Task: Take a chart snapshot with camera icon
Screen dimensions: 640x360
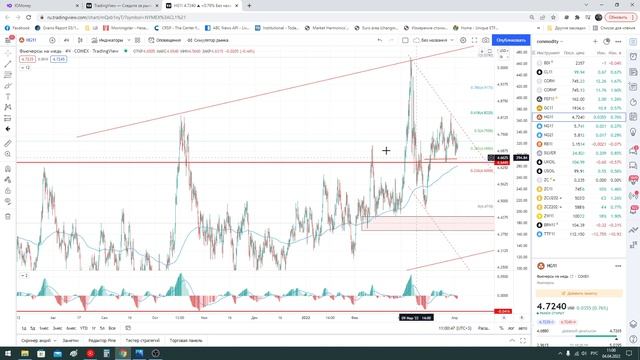Action: pyautogui.click(x=485, y=40)
